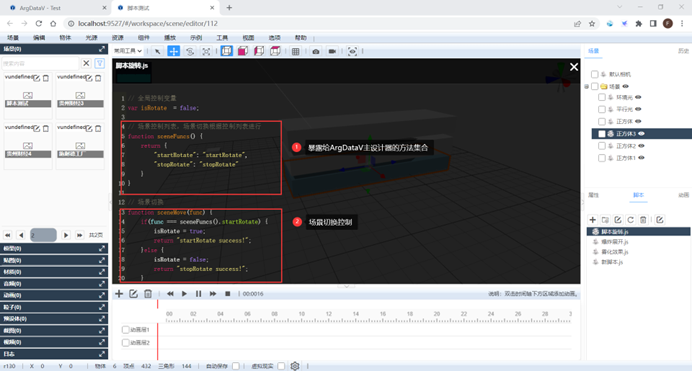The image size is (692, 371).
Task: Click the camera screenshot icon
Action: coord(316,51)
